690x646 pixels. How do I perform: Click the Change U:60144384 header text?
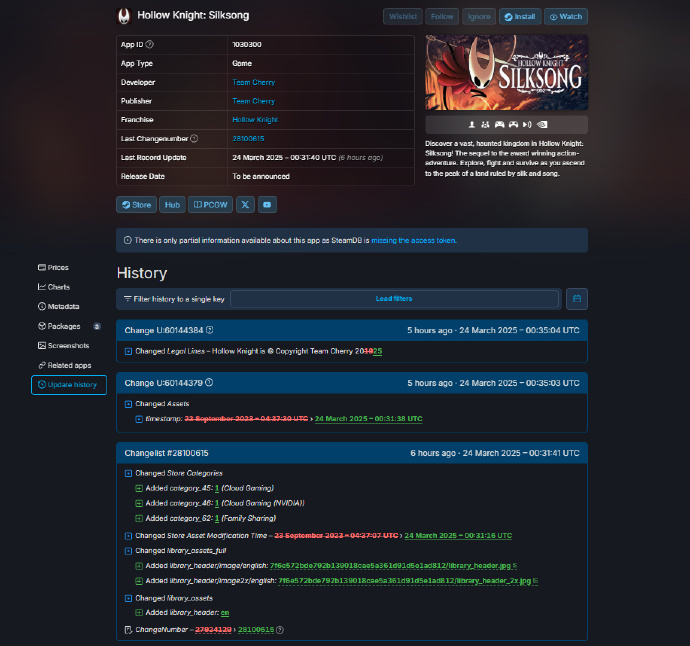(164, 330)
